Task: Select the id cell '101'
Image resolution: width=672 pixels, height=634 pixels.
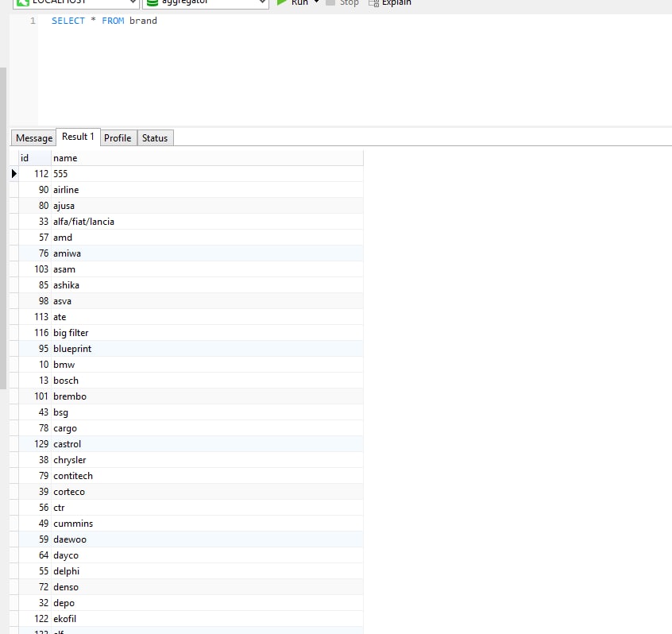Action: [x=35, y=396]
